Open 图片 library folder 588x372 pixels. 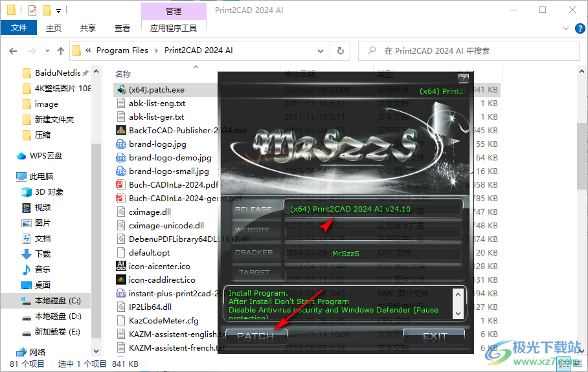[36, 223]
